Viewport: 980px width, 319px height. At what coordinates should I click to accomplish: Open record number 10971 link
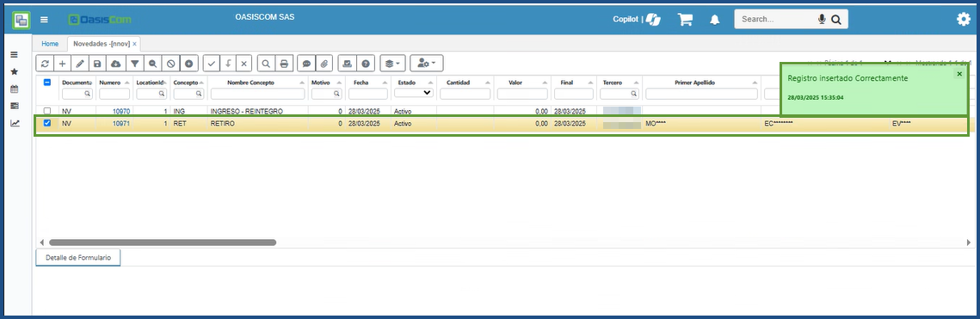[121, 123]
